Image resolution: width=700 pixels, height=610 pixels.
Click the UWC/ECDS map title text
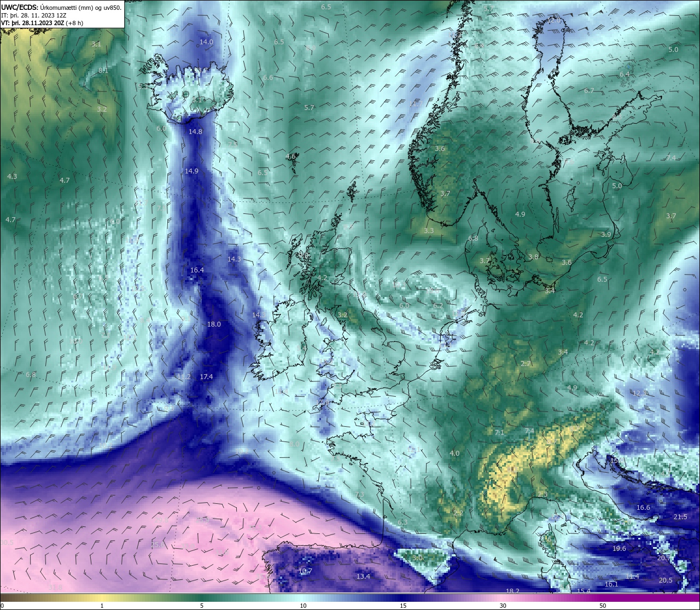coord(61,7)
